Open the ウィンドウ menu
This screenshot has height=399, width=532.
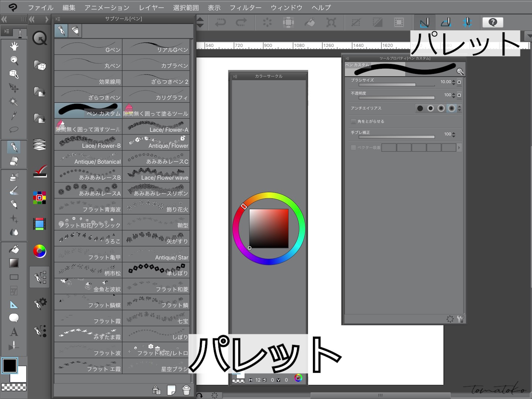tap(286, 7)
